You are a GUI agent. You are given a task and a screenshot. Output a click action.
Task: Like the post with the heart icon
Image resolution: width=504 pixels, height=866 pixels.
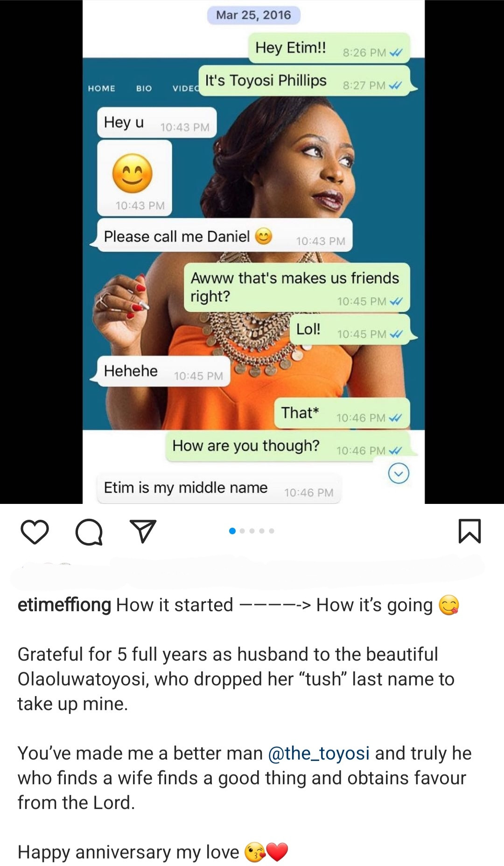click(35, 532)
